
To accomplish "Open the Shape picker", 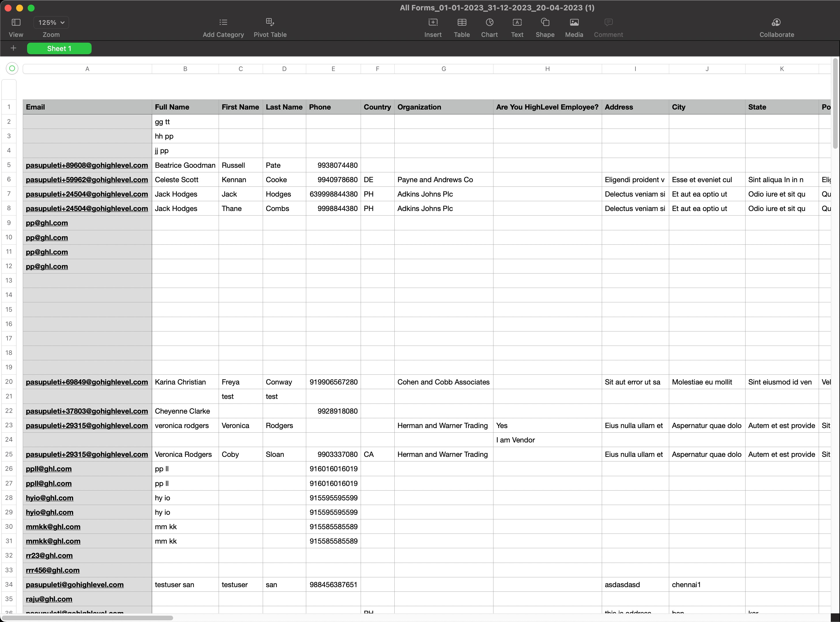I will click(545, 22).
